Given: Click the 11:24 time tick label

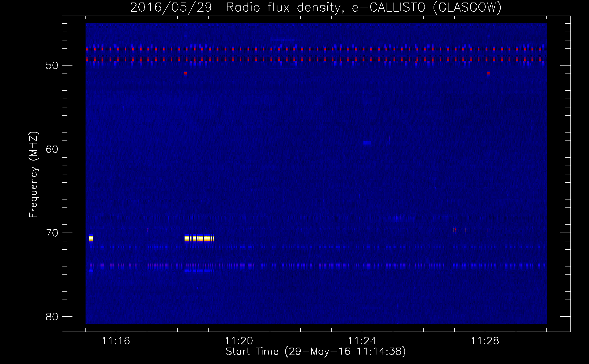Looking at the screenshot, I should click(x=362, y=341).
